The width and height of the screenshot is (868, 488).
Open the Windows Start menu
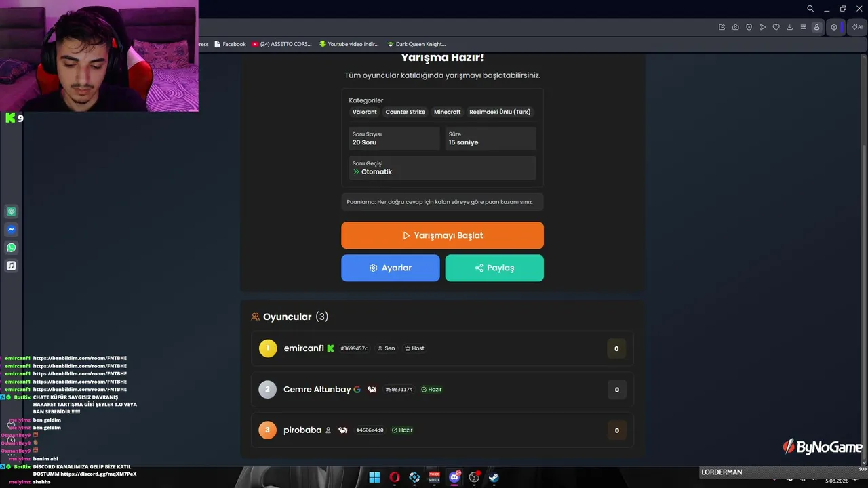pos(374,477)
